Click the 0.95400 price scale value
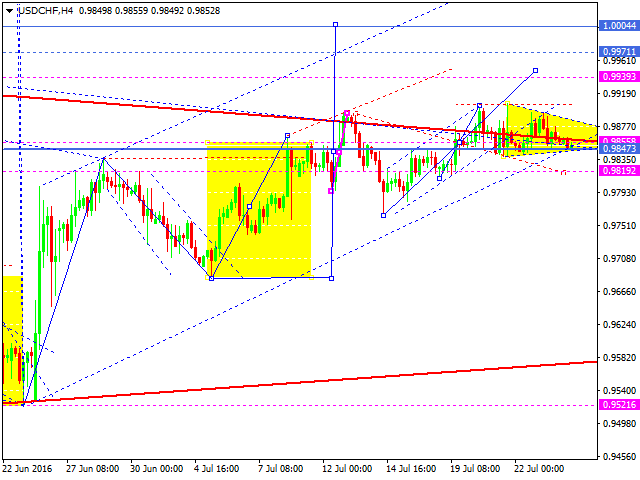640x480 pixels. tap(620, 391)
